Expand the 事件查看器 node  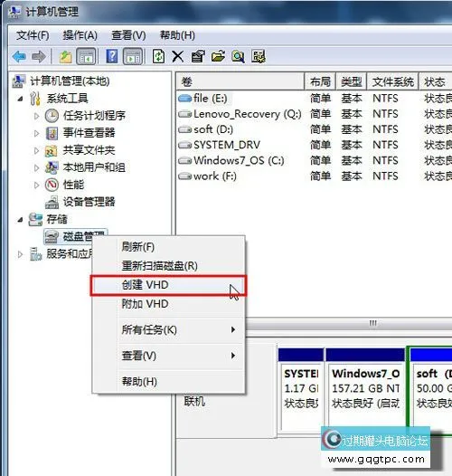36,133
